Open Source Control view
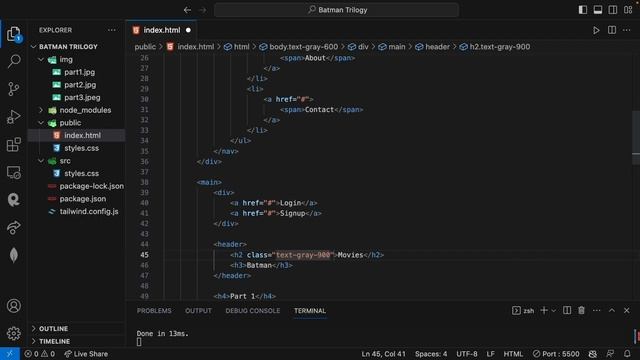 click(13, 89)
